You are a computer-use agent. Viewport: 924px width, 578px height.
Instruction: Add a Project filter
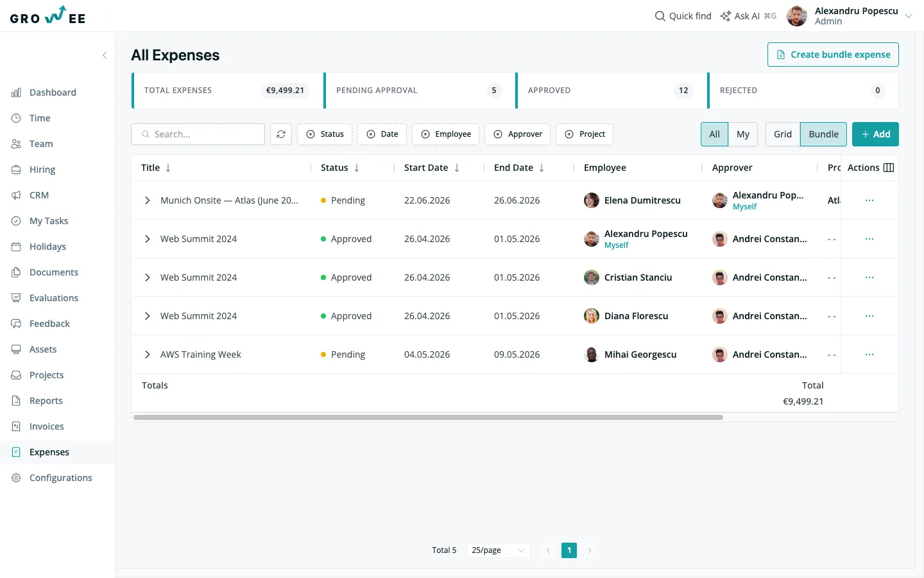click(585, 134)
